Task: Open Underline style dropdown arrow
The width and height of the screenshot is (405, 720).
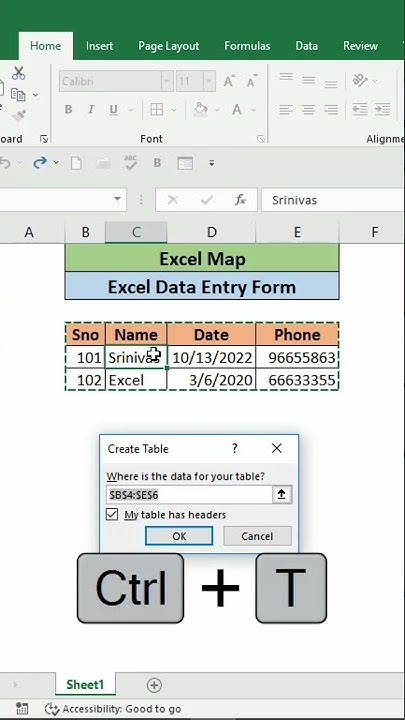Action: [130, 110]
